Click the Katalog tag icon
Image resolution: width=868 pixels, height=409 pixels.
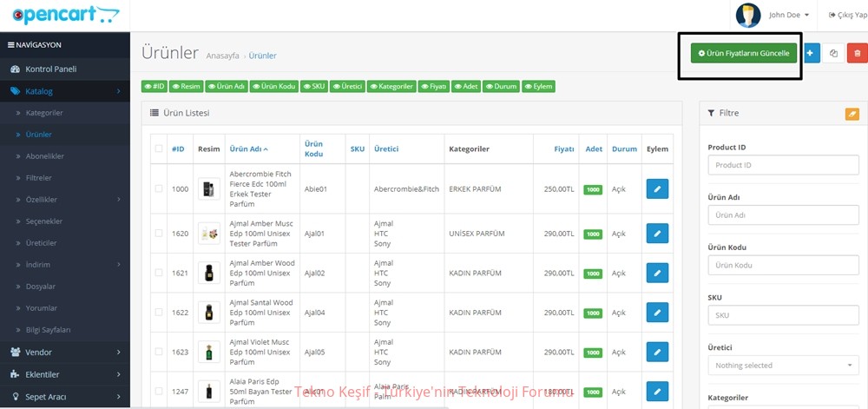point(15,91)
